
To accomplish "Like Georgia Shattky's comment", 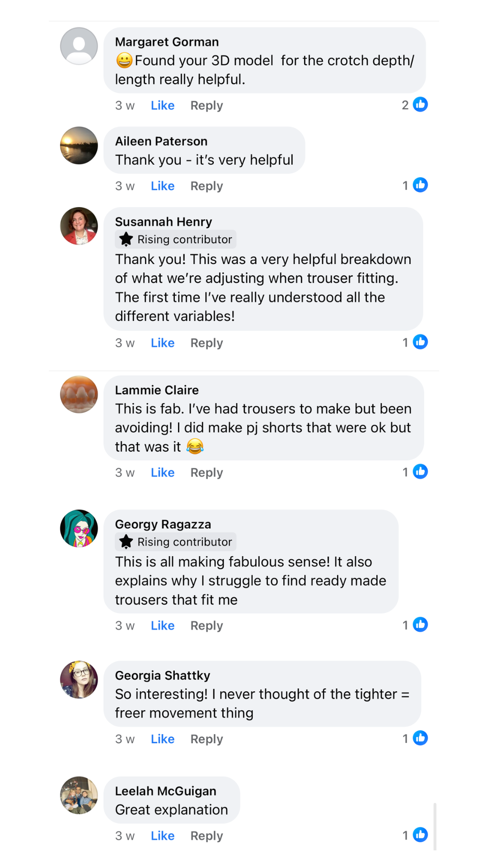I will coord(163,739).
